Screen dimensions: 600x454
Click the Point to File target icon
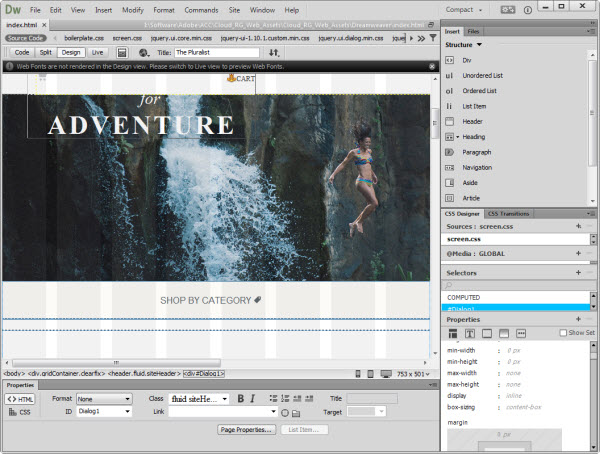285,413
